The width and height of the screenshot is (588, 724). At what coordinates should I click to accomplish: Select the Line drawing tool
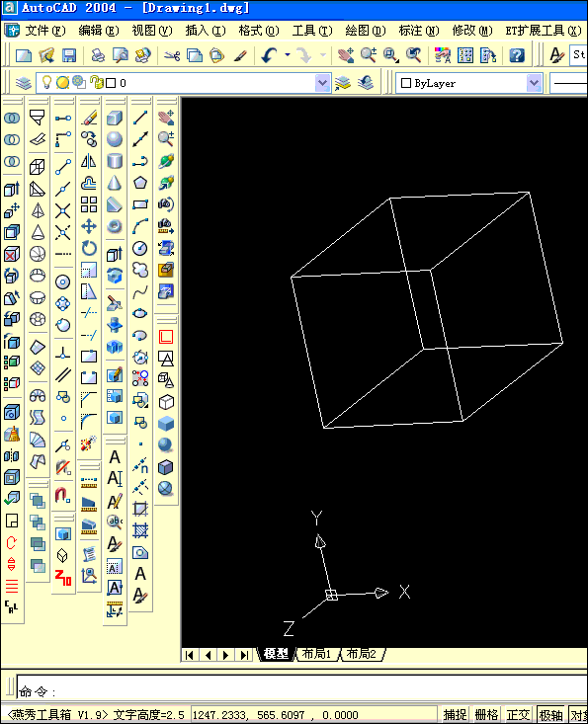[x=140, y=118]
